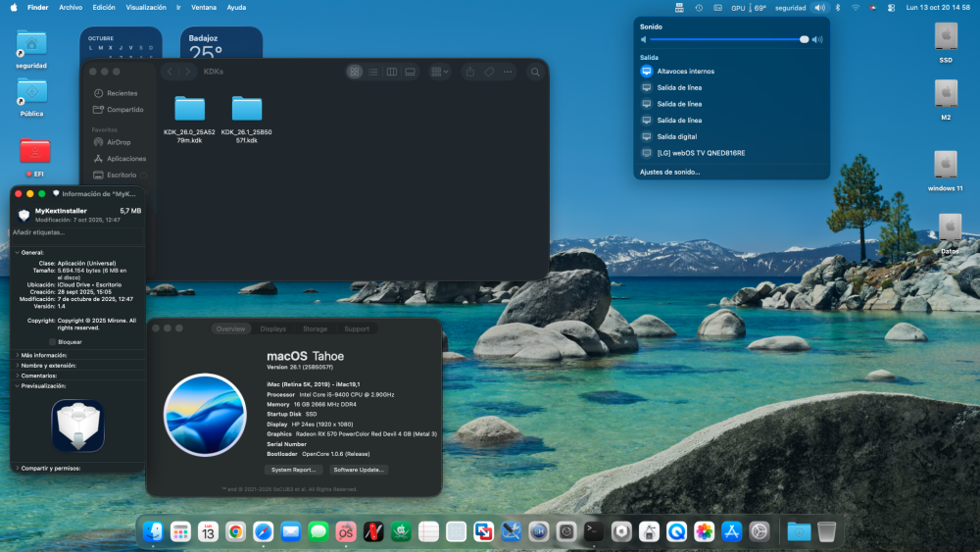Click the Share icon in Finder toolbar

(470, 72)
